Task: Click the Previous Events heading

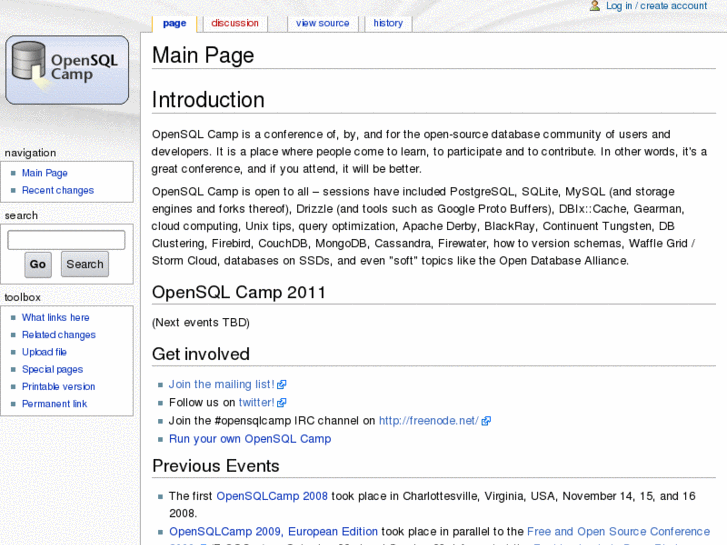Action: pyautogui.click(x=216, y=466)
